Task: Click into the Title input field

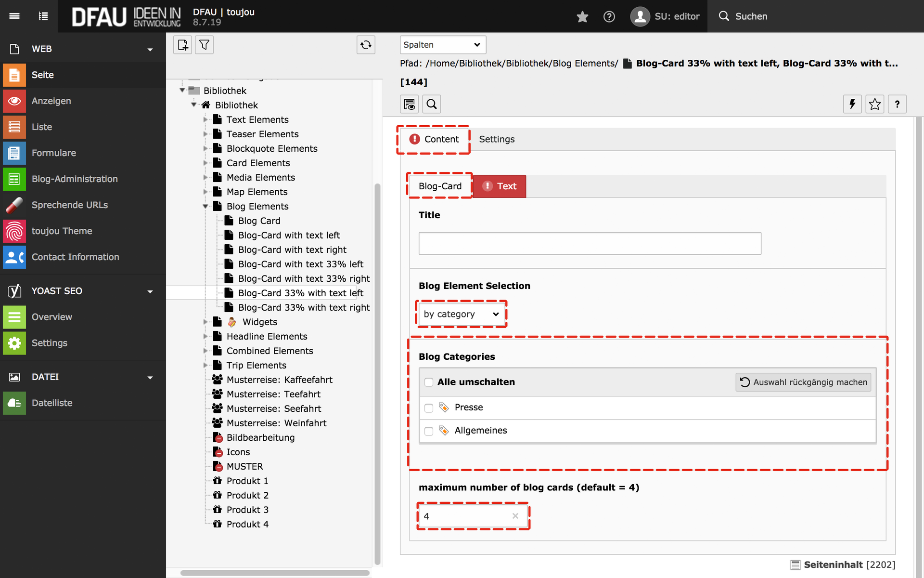Action: point(590,243)
